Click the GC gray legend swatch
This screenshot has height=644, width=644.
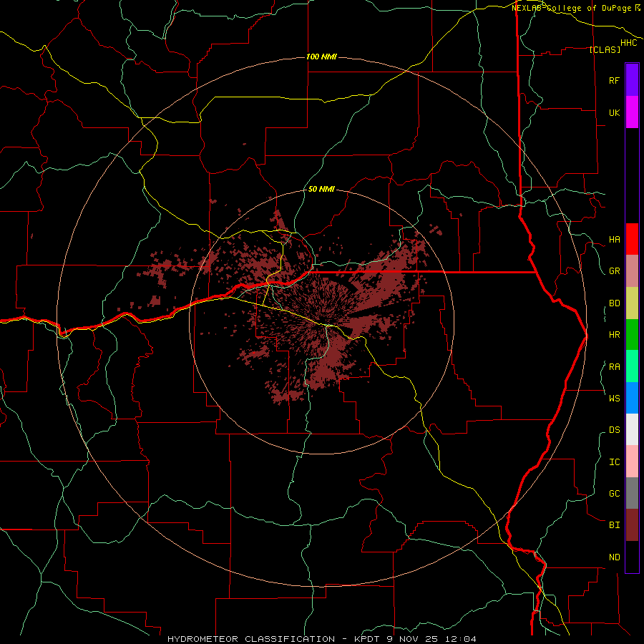pos(632,493)
